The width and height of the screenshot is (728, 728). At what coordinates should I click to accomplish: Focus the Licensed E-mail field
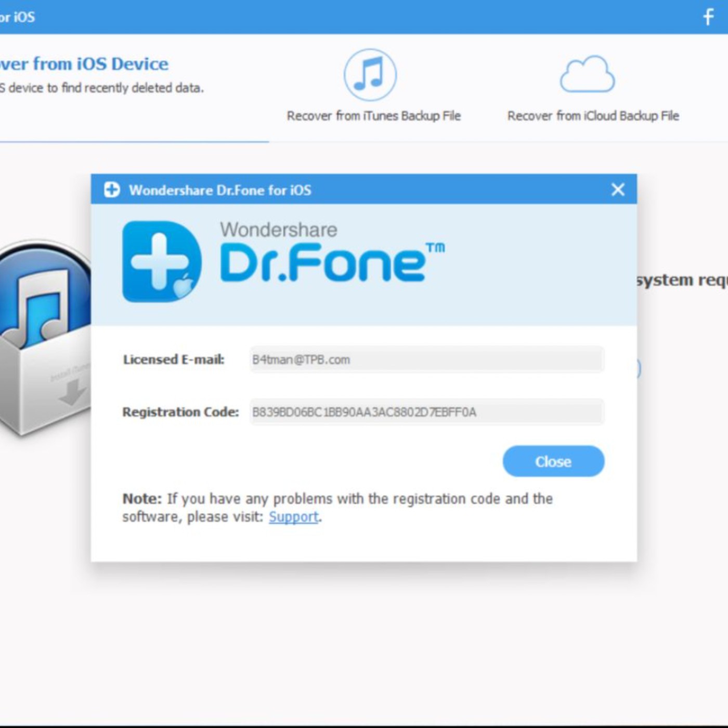tap(427, 359)
